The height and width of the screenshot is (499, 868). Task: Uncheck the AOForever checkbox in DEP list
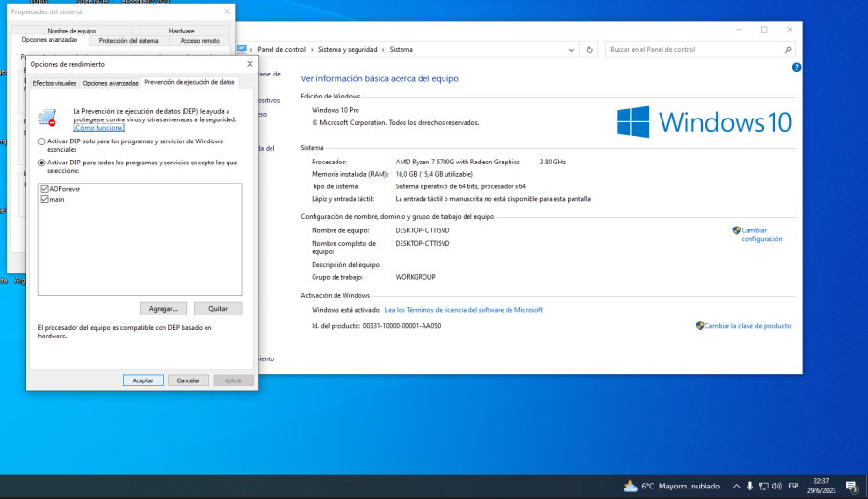click(44, 189)
